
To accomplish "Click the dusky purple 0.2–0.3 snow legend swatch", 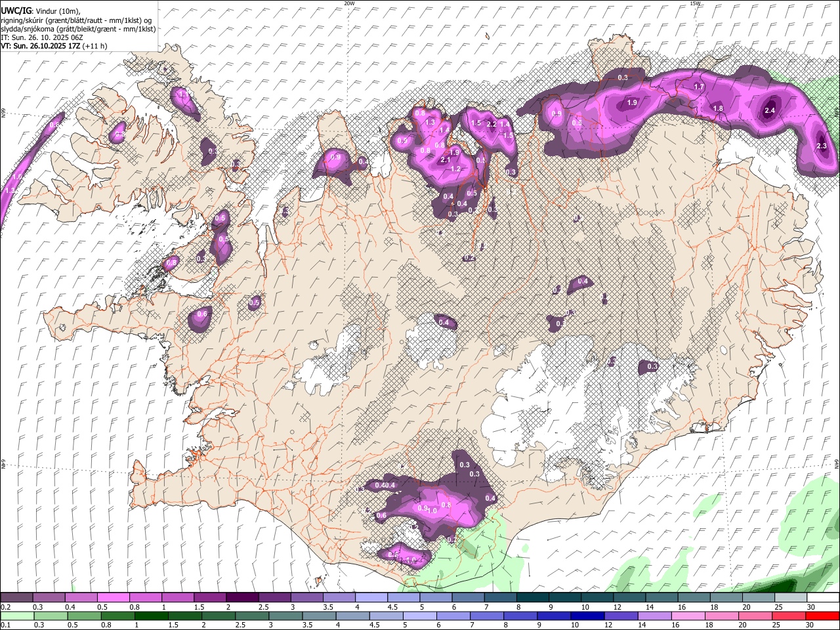I will tap(16, 598).
